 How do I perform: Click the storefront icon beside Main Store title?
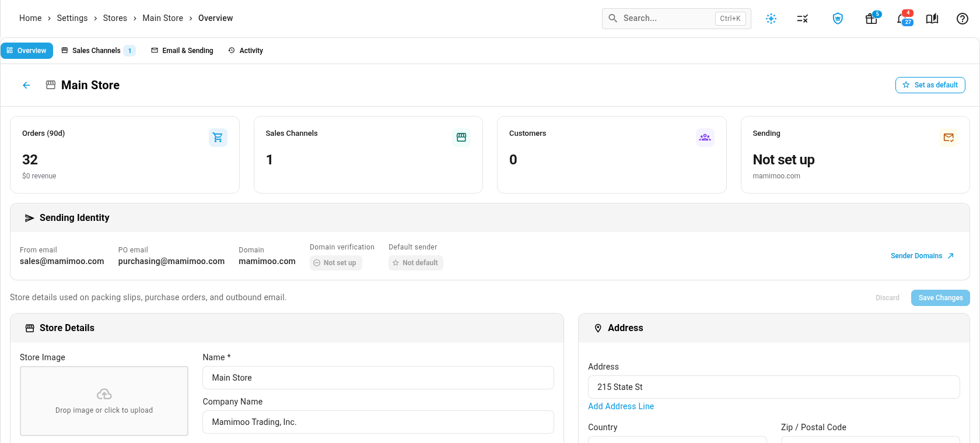(x=51, y=85)
